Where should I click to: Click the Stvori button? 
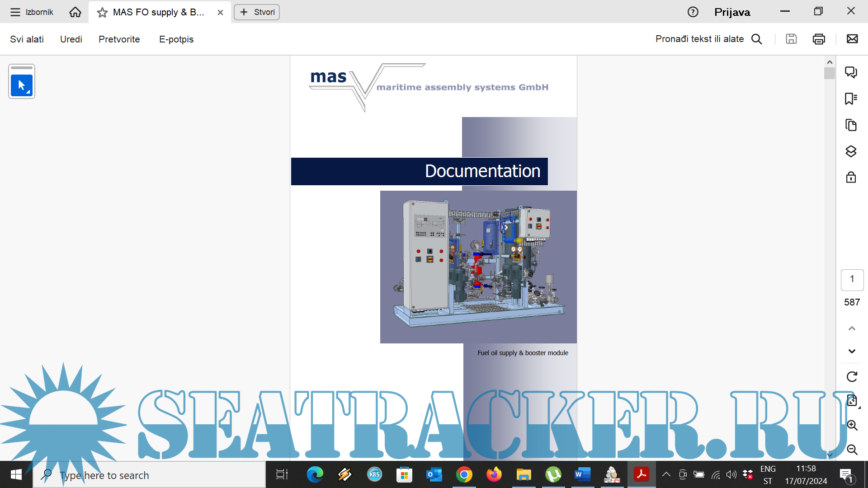(x=257, y=12)
